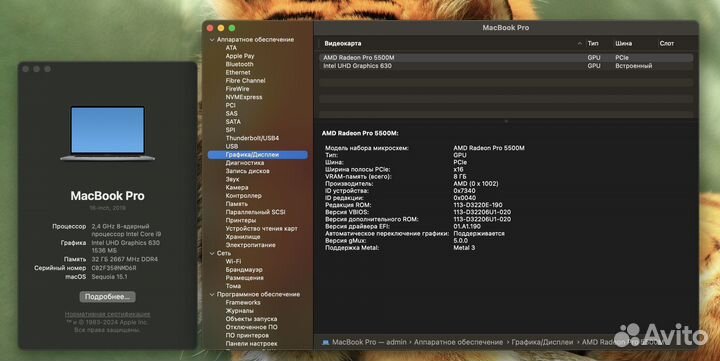Sort by Слот column header
Screen dimensions: 720x361
(x=667, y=44)
